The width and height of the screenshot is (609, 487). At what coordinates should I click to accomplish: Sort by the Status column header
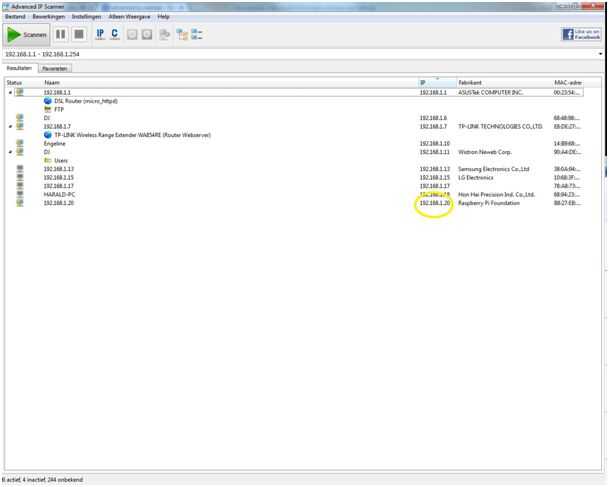[14, 83]
